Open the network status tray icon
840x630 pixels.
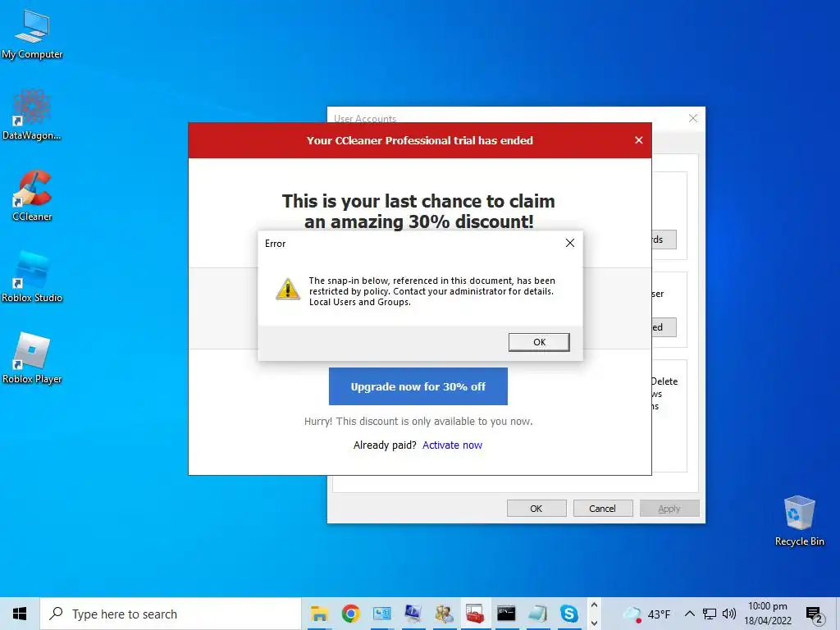point(710,614)
